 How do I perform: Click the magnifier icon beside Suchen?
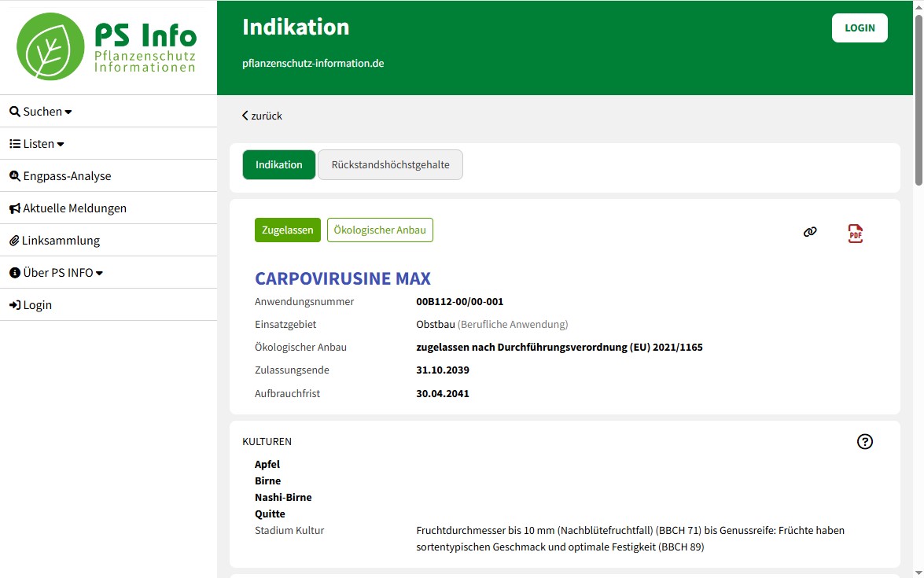click(x=14, y=112)
